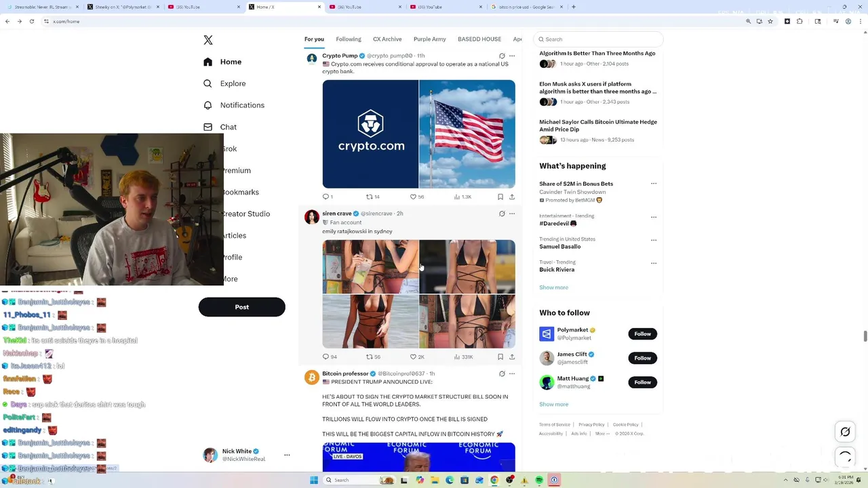This screenshot has width=868, height=488.
Task: Open options for Share of $2M promoted trend
Action: 654,184
